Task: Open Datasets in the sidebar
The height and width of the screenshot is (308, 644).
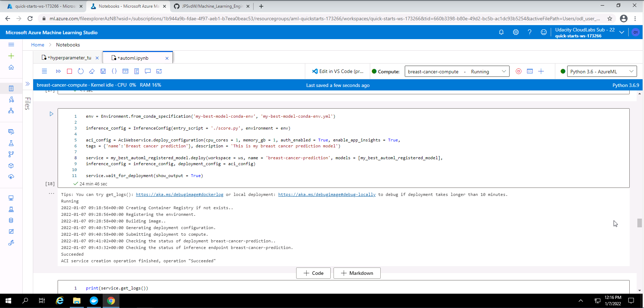Action: [11, 132]
